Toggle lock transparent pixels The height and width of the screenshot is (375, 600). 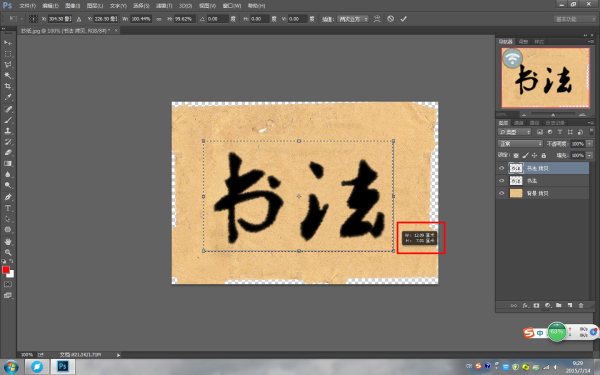tap(516, 155)
